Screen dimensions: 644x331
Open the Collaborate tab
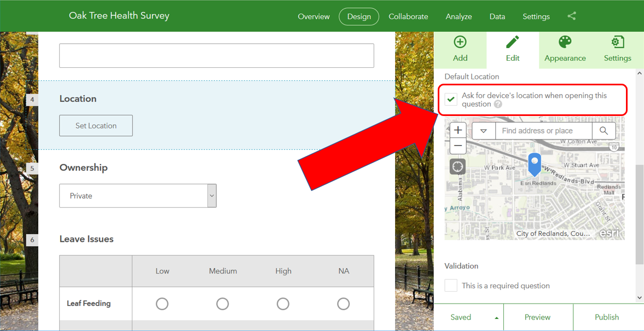click(408, 16)
